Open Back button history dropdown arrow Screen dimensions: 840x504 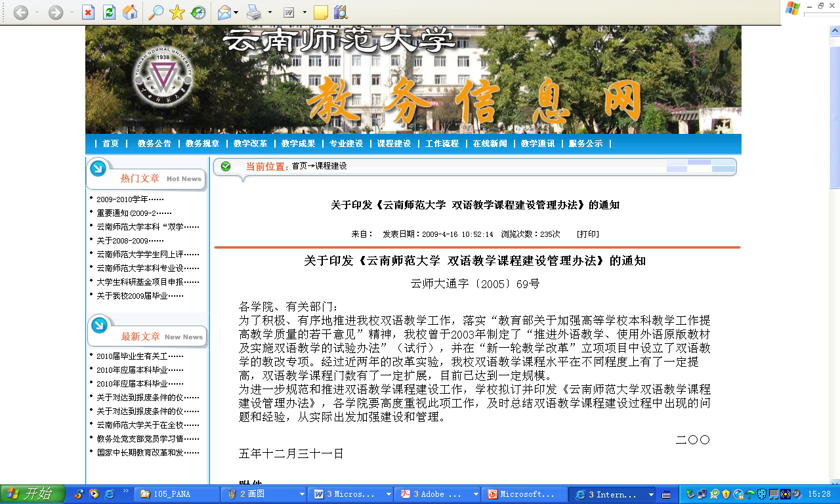point(37,12)
